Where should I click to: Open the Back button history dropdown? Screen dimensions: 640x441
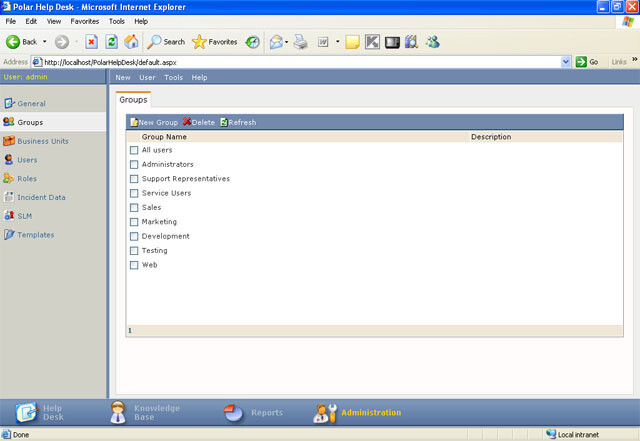tap(44, 42)
